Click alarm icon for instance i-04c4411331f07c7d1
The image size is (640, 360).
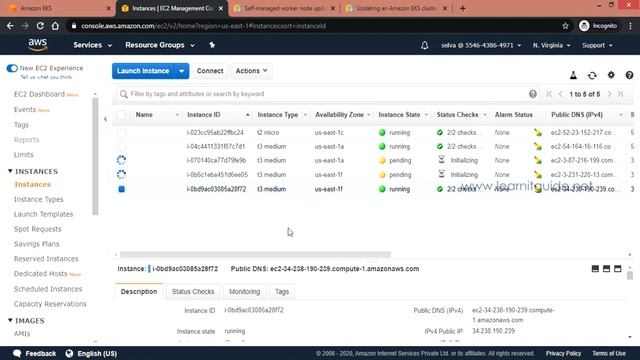pyautogui.click(x=538, y=147)
